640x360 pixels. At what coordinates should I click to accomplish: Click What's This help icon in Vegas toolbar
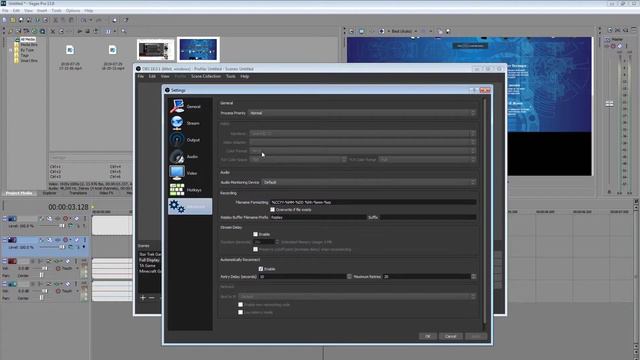(x=126, y=20)
